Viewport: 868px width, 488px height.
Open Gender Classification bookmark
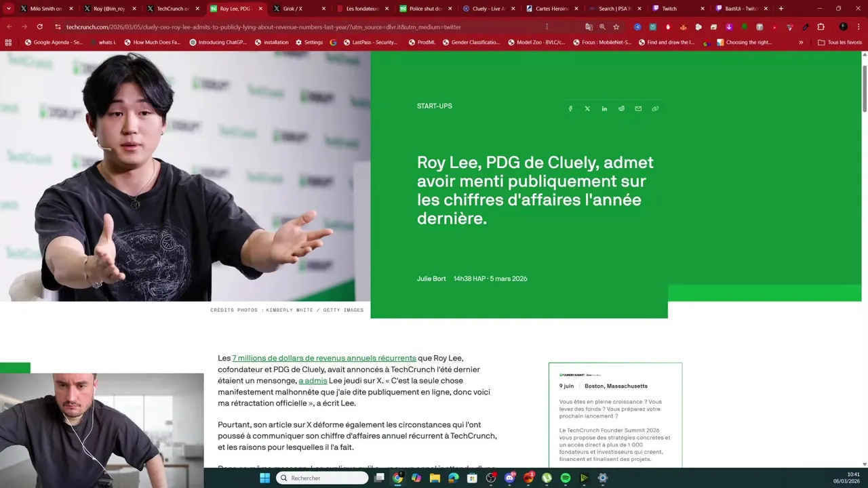click(471, 42)
